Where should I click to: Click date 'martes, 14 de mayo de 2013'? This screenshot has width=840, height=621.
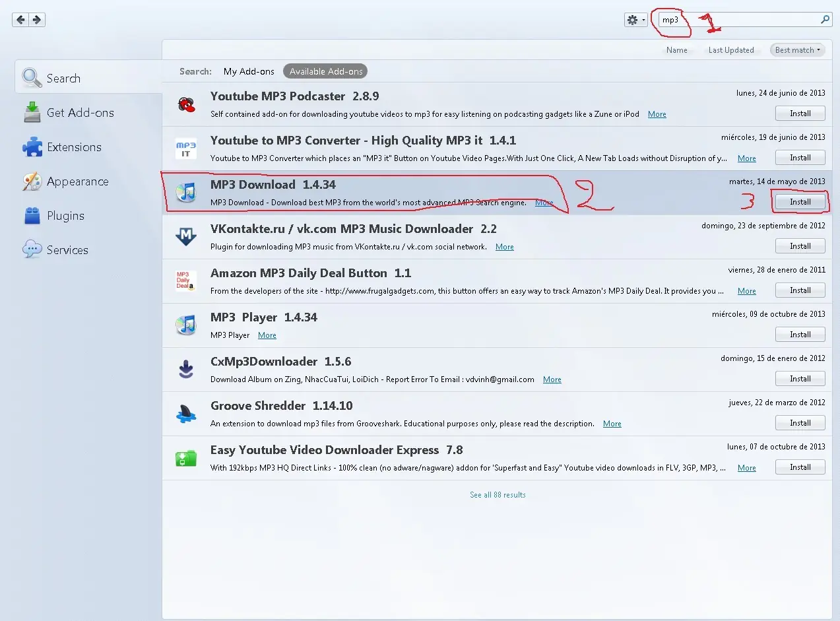[x=777, y=181]
